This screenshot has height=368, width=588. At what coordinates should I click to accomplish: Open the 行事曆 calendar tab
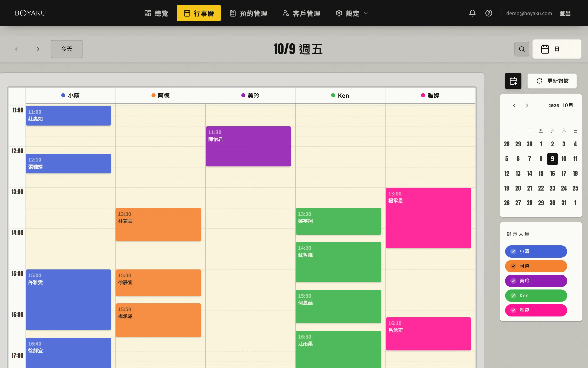point(199,13)
